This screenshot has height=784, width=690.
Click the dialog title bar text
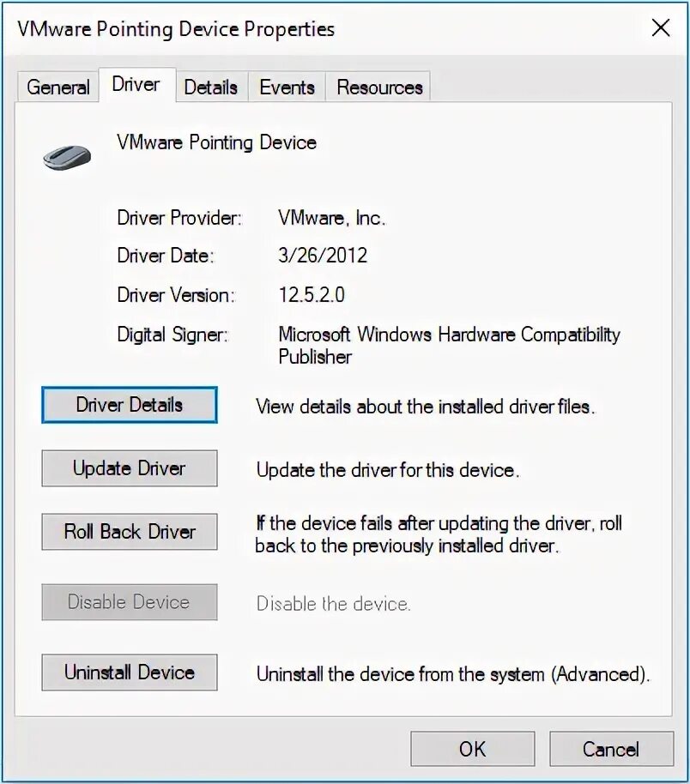(x=176, y=29)
